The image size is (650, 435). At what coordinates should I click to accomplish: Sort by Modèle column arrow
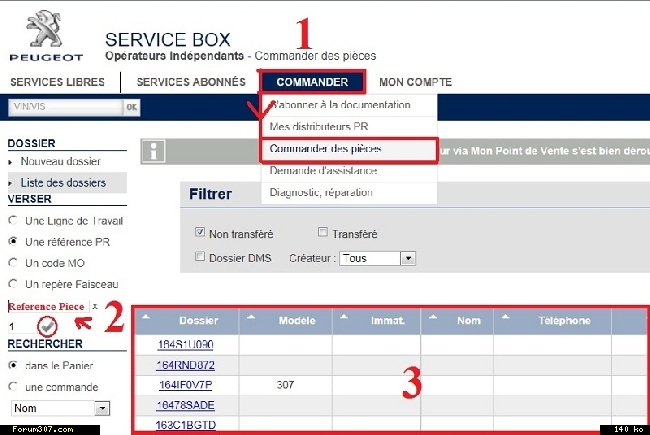(x=251, y=317)
